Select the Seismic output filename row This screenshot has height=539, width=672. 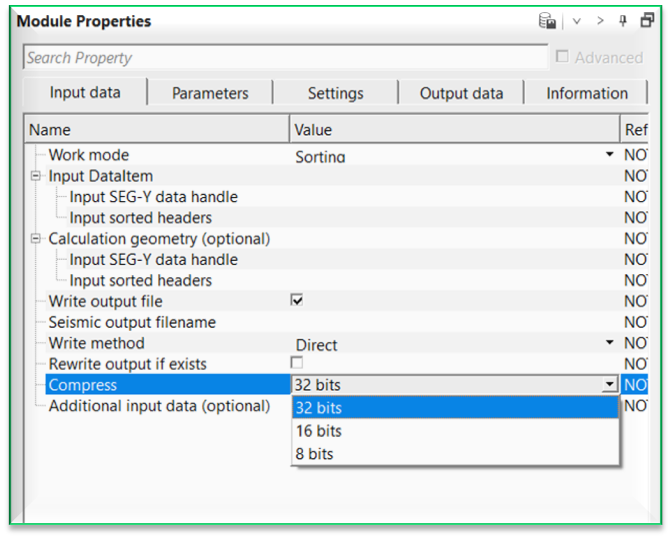click(x=132, y=322)
